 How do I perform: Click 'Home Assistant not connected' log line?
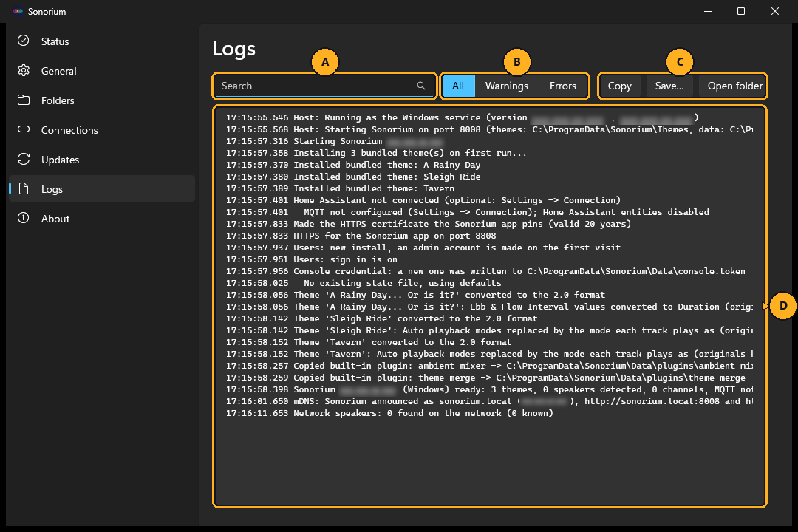click(x=423, y=200)
